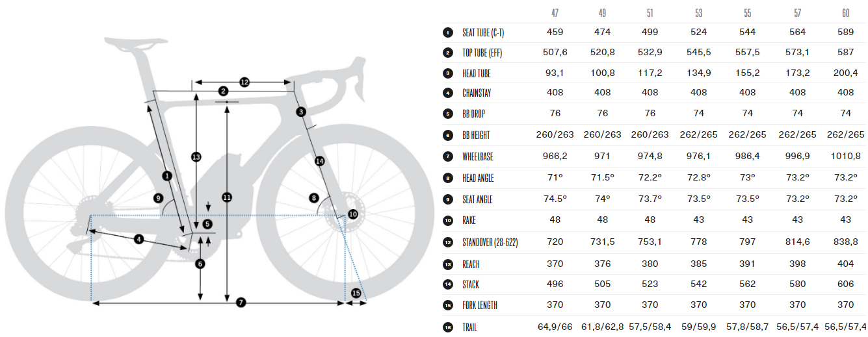Select marker 15 near the front wheel bottom
Viewport: 868px width, 337px height.
tap(356, 293)
